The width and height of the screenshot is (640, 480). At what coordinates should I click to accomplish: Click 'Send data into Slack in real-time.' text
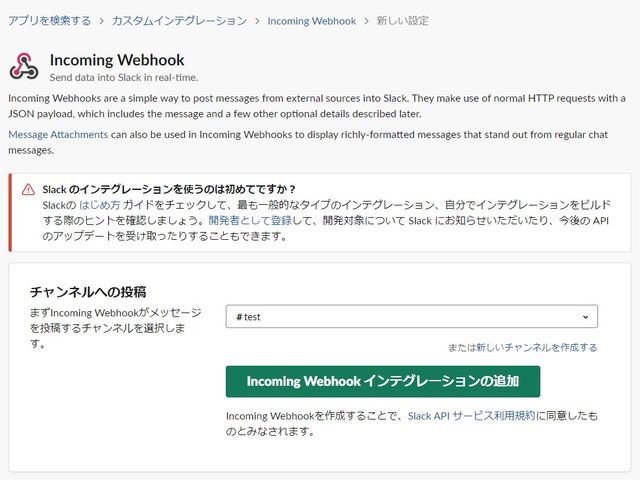click(124, 78)
